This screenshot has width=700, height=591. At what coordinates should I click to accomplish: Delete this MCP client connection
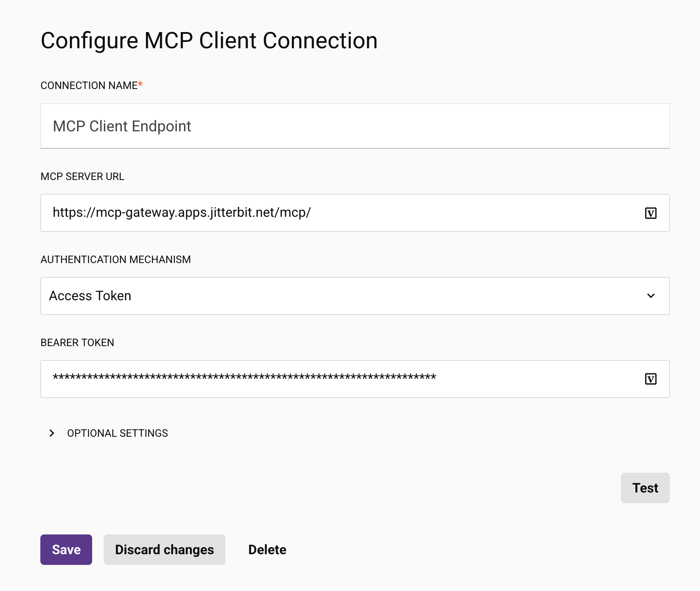267,549
